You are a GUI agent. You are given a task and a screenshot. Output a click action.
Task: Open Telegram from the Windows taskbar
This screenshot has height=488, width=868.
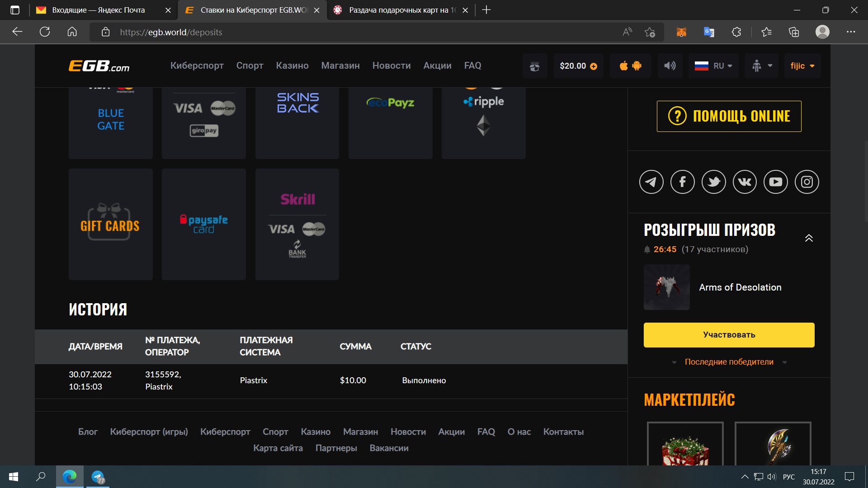point(98,477)
